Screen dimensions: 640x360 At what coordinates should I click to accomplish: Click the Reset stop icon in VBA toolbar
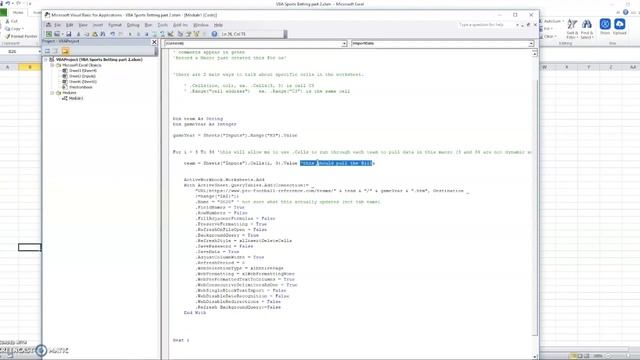(147, 34)
